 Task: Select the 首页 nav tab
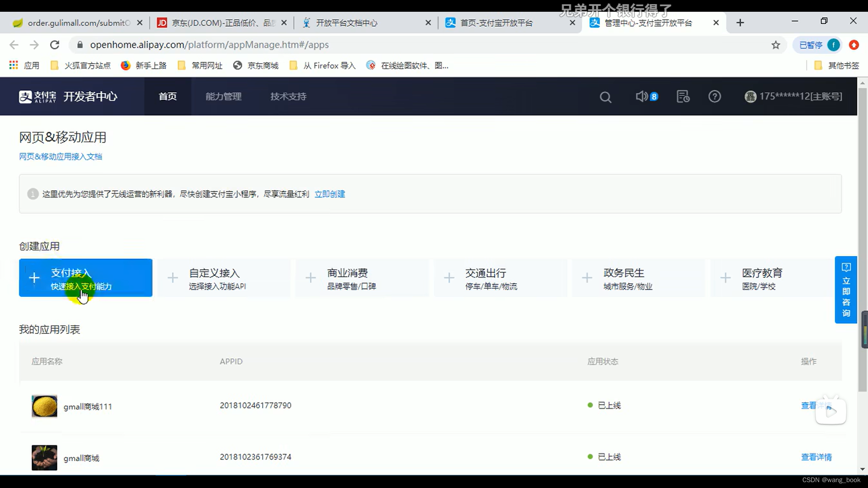(x=168, y=96)
